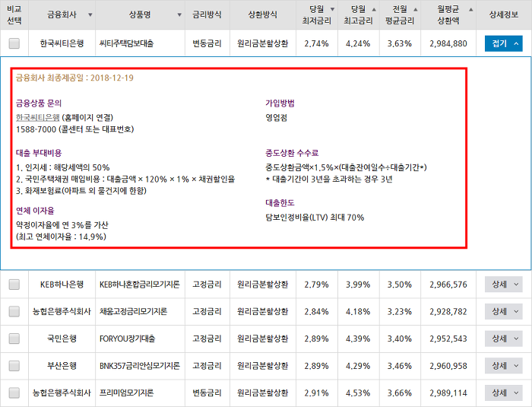Viewport: 532px width, 407px height.
Task: Select the 채움고정금리모기지론 product name
Action: [133, 312]
